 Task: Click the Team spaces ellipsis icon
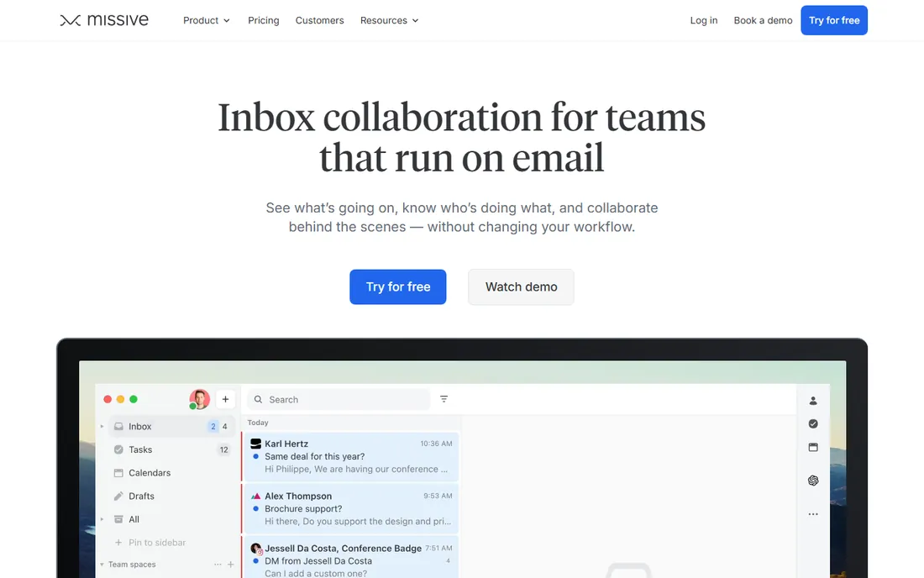218,565
